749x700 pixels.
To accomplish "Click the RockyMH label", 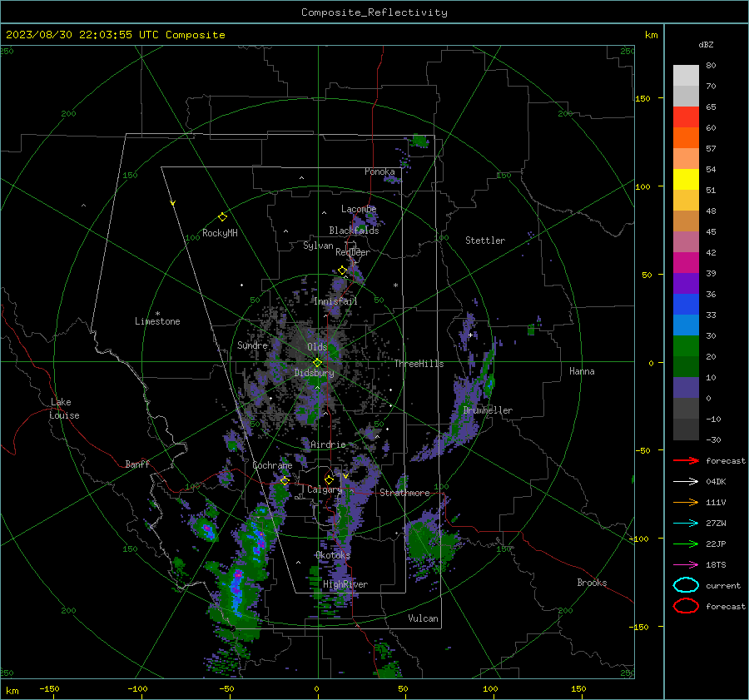I will coord(220,233).
